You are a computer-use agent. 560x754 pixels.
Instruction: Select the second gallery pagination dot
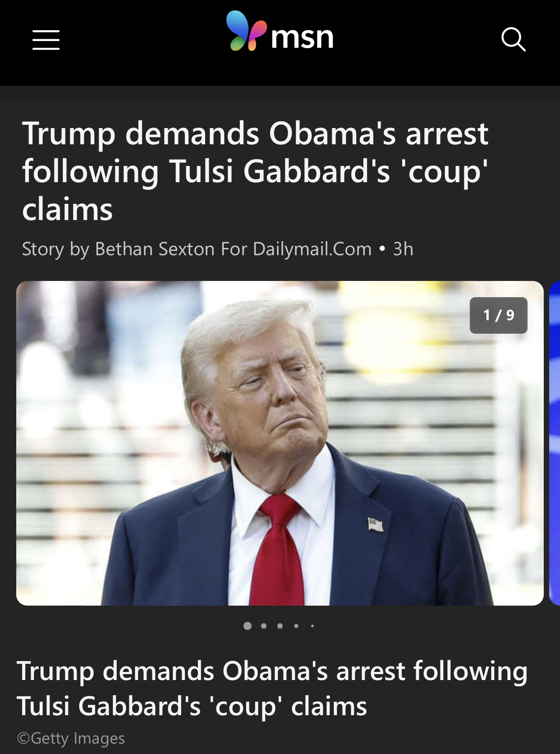pyautogui.click(x=264, y=625)
